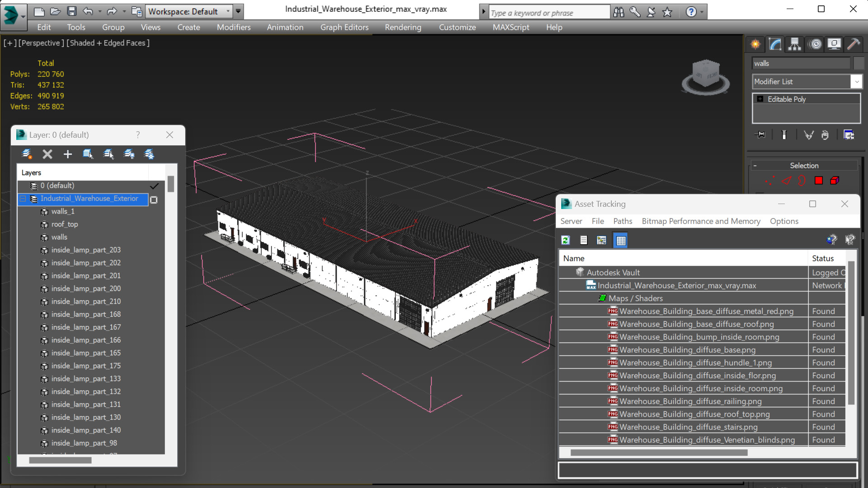868x488 pixels.
Task: Collapse the Selection rollout
Action: [x=755, y=166]
